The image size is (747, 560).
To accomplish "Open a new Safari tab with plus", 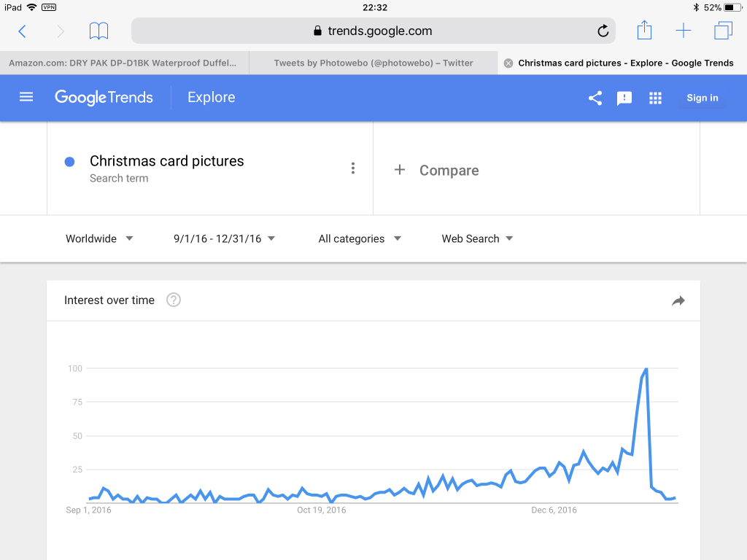I will [x=684, y=31].
